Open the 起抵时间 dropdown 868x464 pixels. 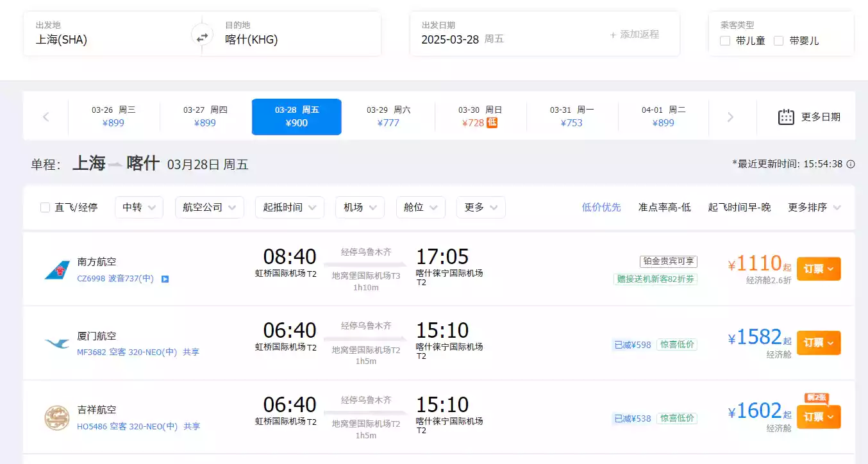(290, 208)
